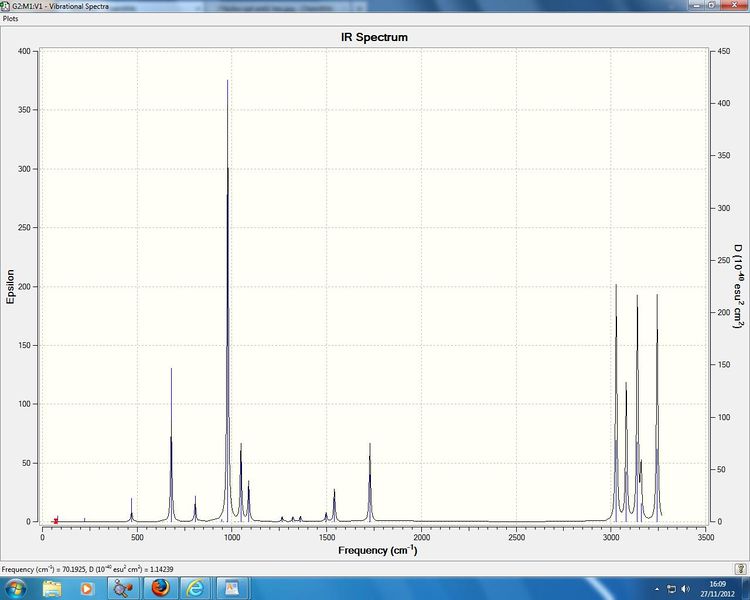Open the Windows Start menu
The height and width of the screenshot is (600, 750).
[15, 589]
